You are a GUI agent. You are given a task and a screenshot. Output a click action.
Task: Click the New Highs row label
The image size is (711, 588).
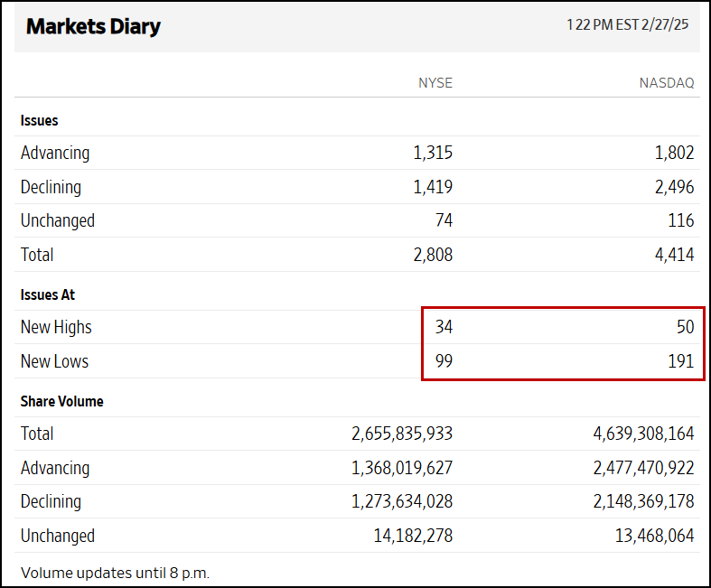tap(56, 327)
